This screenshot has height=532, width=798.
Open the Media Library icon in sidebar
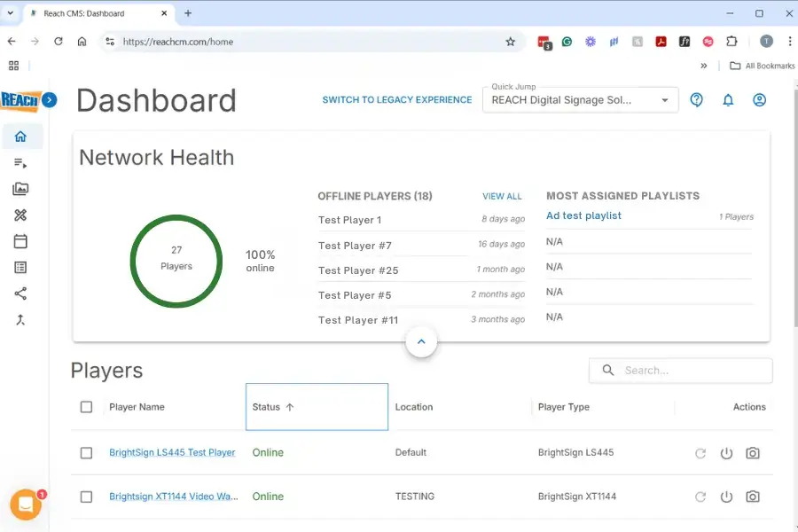click(21, 189)
